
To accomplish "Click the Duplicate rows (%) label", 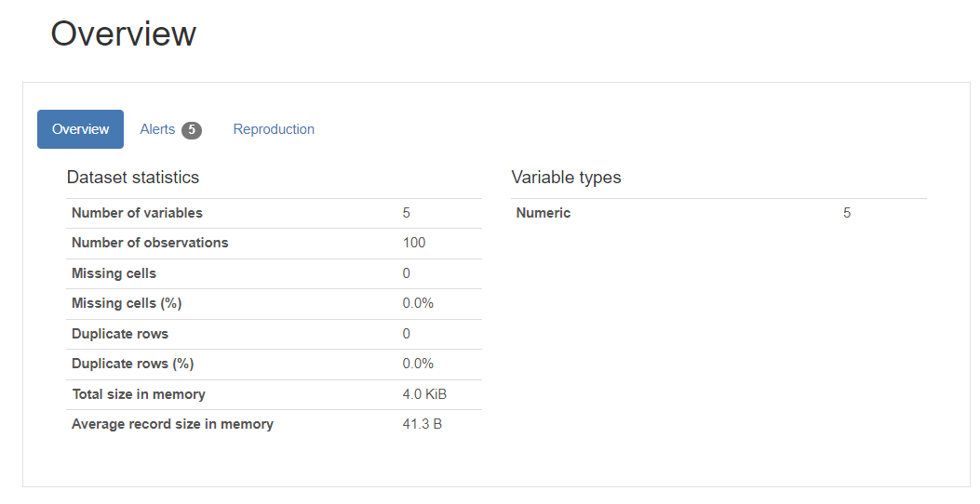I will (x=132, y=364).
